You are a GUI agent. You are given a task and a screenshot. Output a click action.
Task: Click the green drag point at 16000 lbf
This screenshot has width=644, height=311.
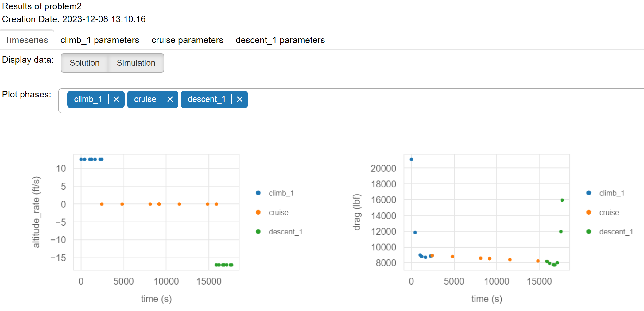562,200
